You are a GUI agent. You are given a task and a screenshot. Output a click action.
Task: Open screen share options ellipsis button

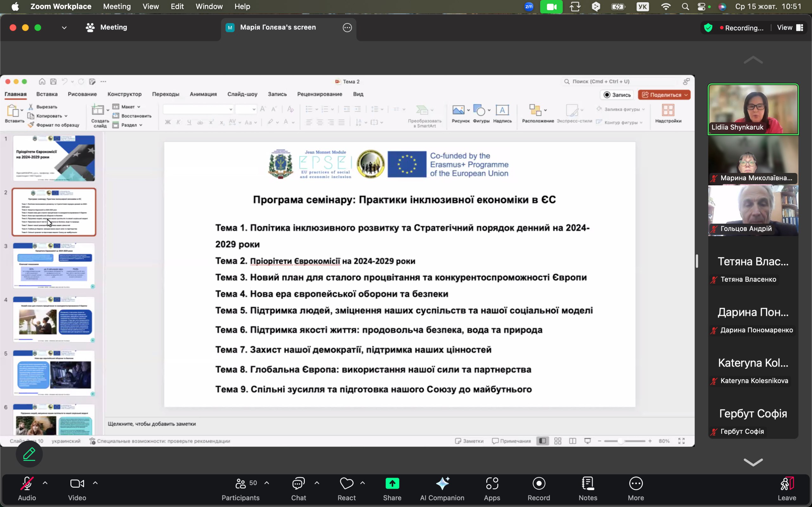coord(347,28)
